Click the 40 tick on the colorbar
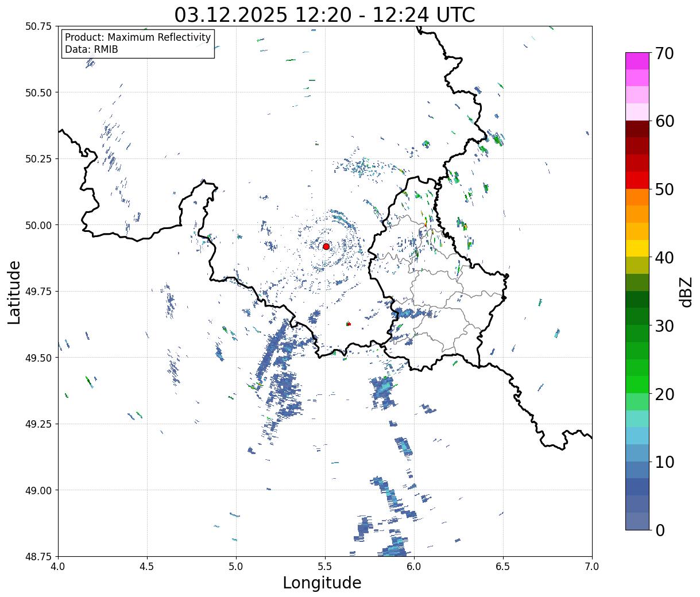This screenshot has height=597, width=700. click(664, 257)
